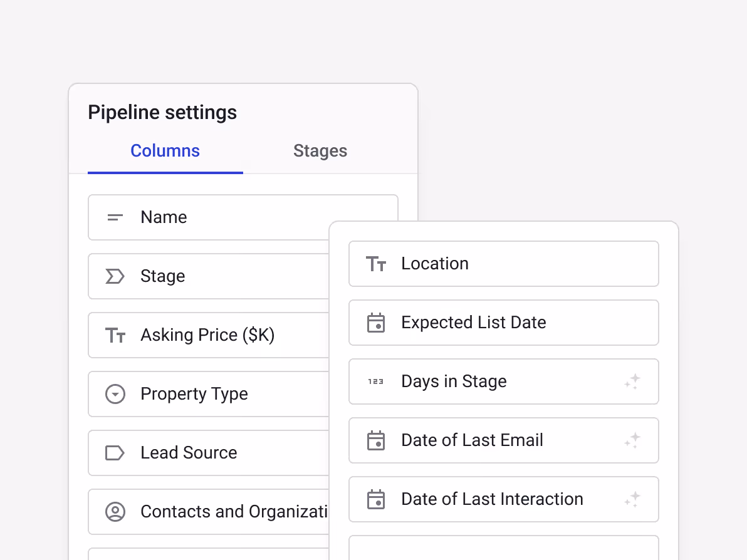Click the Stage column's chevron icon
Viewport: 747px width, 560px height.
[115, 276]
